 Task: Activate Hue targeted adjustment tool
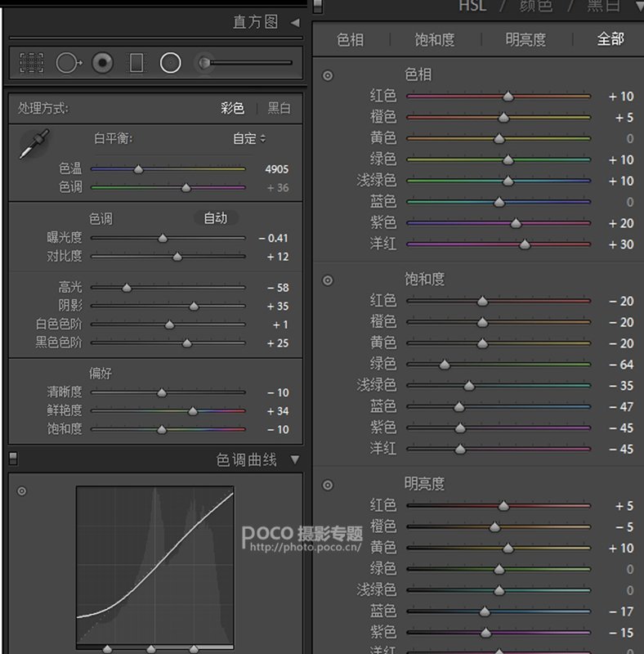(328, 75)
